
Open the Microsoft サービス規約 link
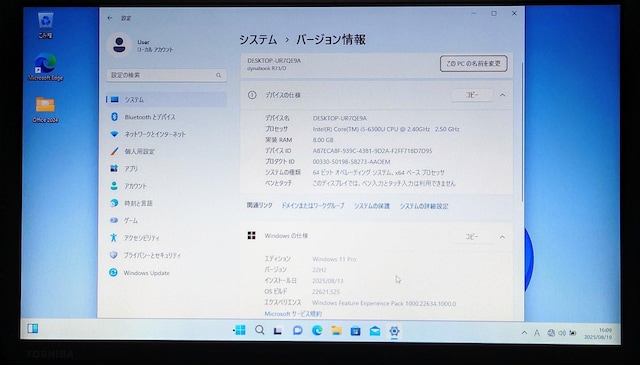coord(293,314)
